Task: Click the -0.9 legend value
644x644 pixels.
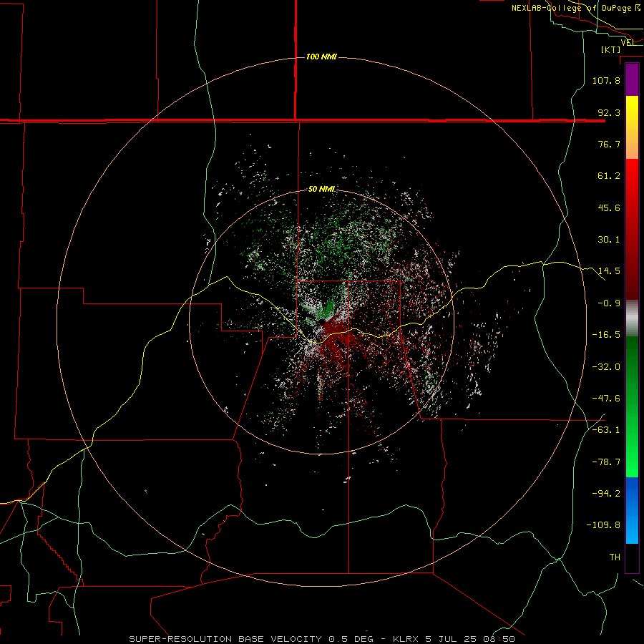Action: pyautogui.click(x=609, y=303)
